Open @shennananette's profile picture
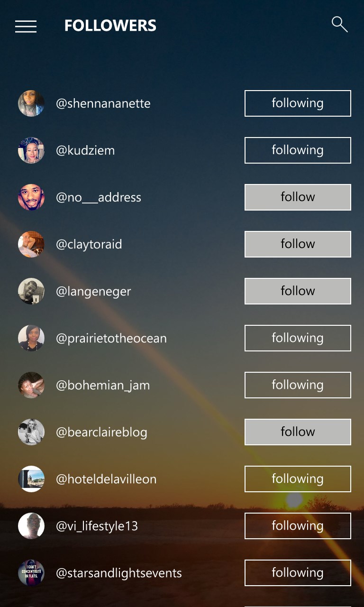Image resolution: width=364 pixels, height=607 pixels. pos(31,103)
